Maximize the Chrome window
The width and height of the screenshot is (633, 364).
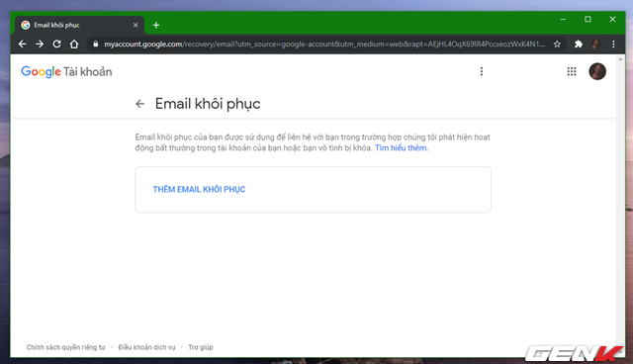(x=588, y=20)
